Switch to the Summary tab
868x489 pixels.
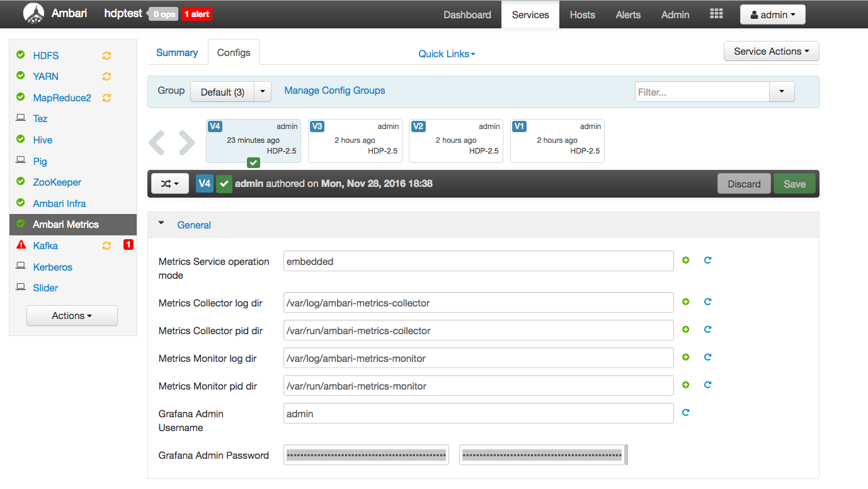[177, 53]
